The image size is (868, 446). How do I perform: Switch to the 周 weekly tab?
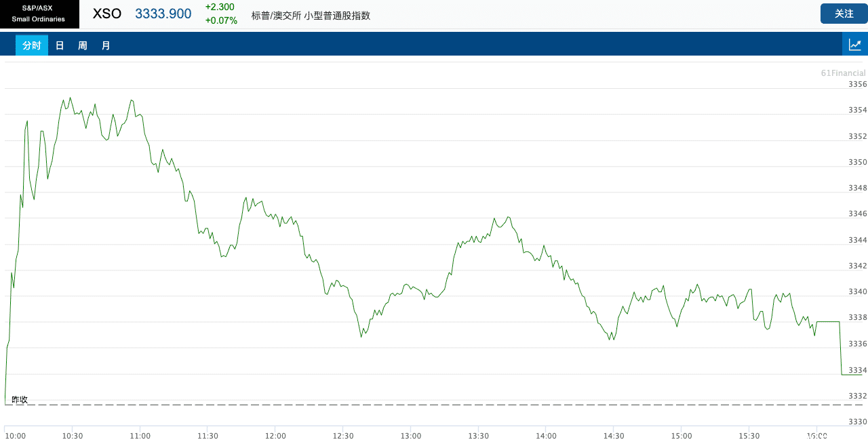point(83,45)
